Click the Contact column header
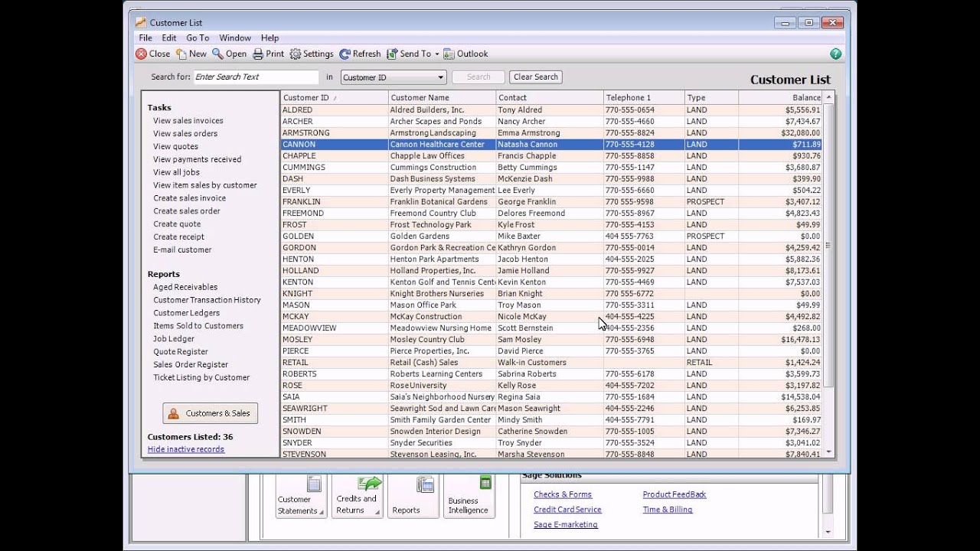 [550, 97]
